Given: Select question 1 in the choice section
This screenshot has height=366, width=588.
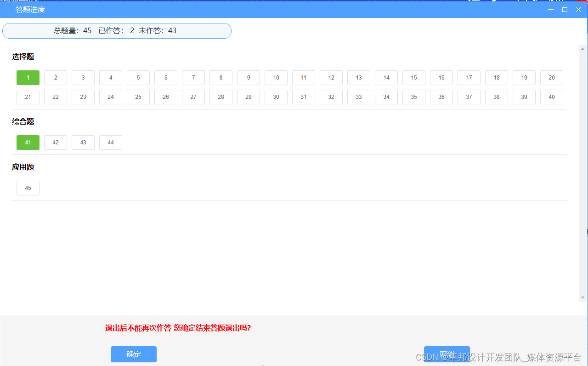Looking at the screenshot, I should (x=28, y=78).
